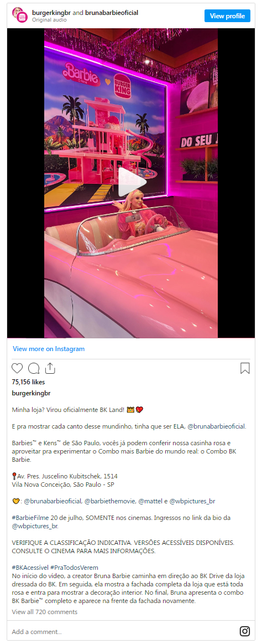Save post with bookmark icon

[x=245, y=368]
